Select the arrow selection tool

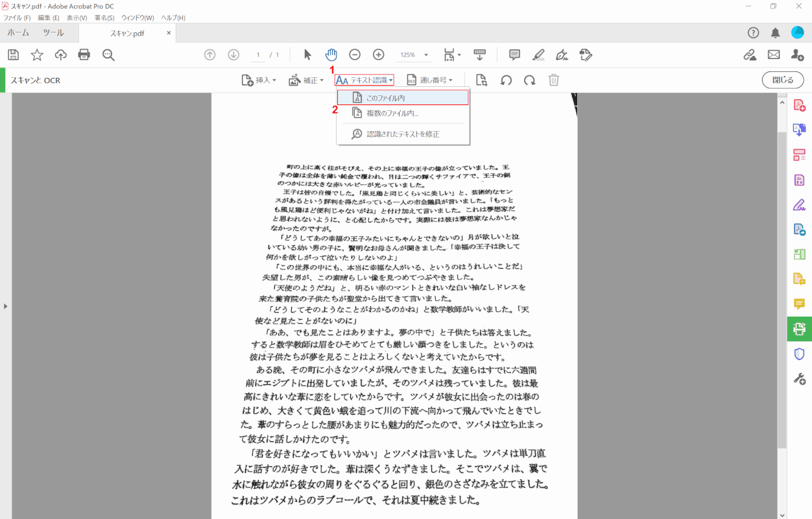[x=307, y=55]
